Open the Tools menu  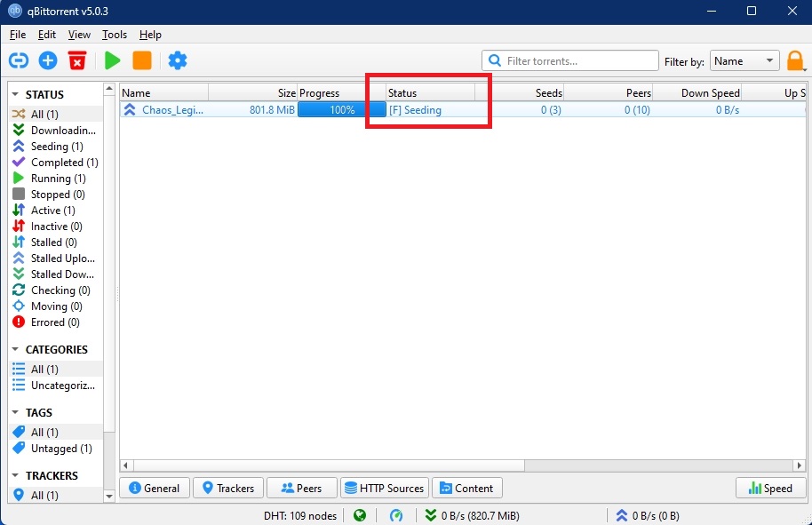pos(115,34)
